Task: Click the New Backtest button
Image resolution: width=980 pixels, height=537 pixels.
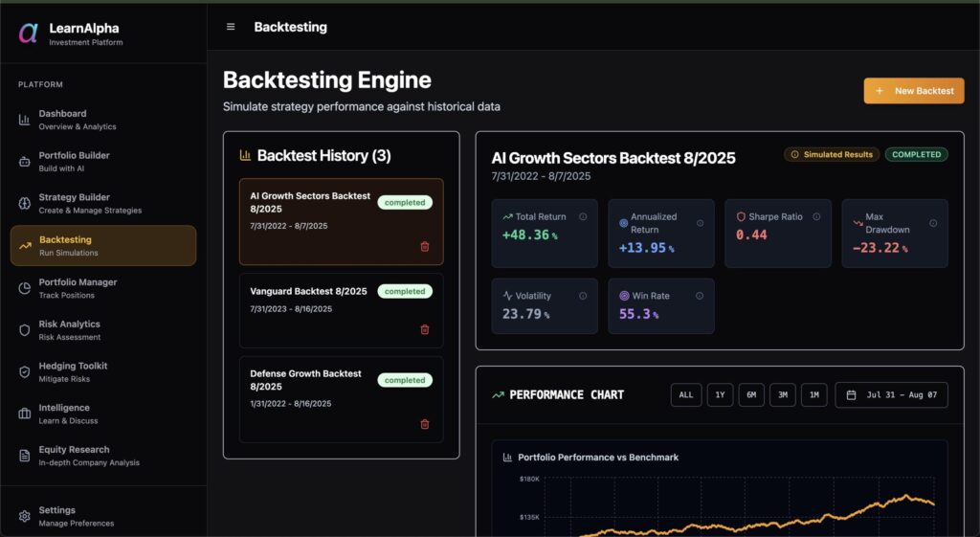Action: tap(913, 91)
